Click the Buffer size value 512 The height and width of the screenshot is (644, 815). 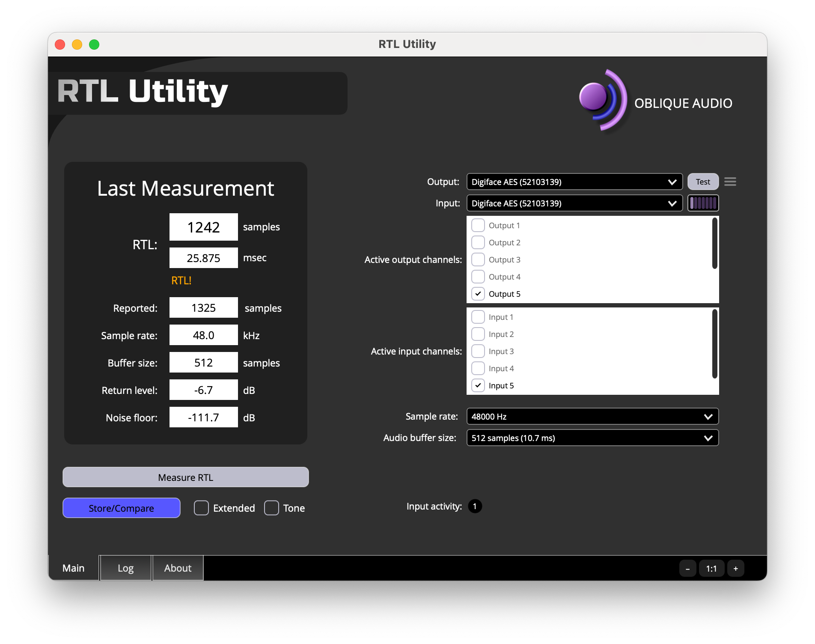[203, 362]
